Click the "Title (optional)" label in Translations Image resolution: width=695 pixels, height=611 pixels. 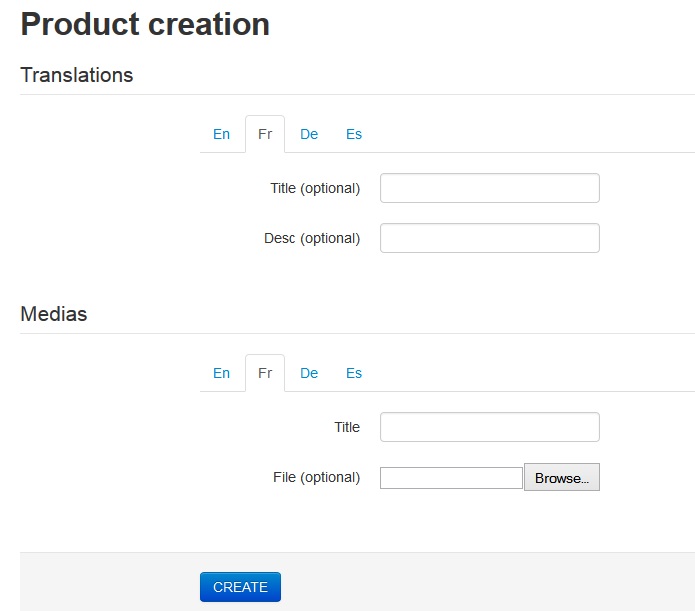(x=315, y=188)
